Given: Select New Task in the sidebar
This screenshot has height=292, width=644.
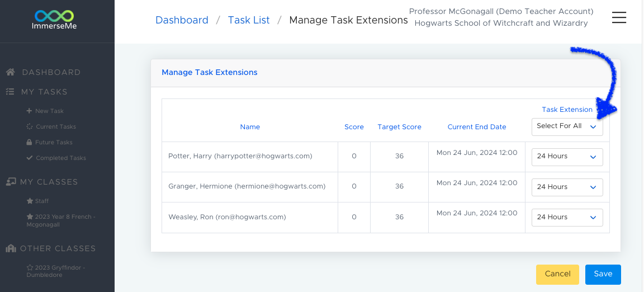Looking at the screenshot, I should click(49, 111).
